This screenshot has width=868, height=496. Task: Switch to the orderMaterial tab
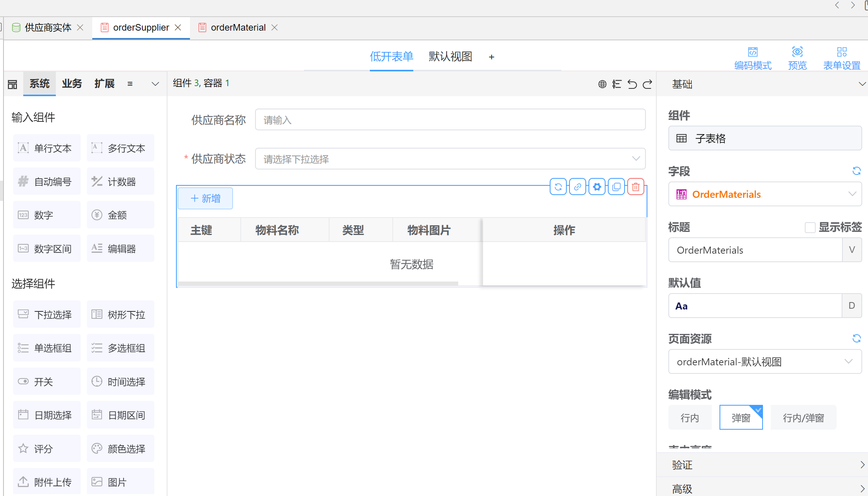point(238,28)
